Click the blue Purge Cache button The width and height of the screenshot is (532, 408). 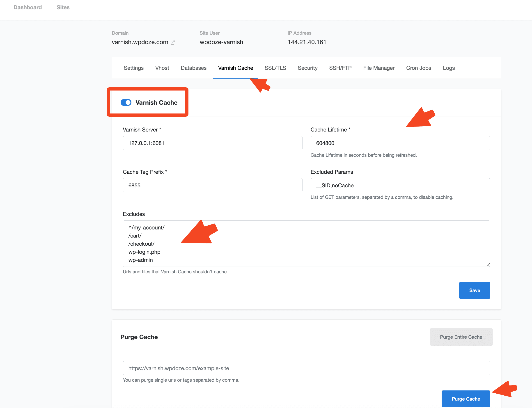(465, 399)
